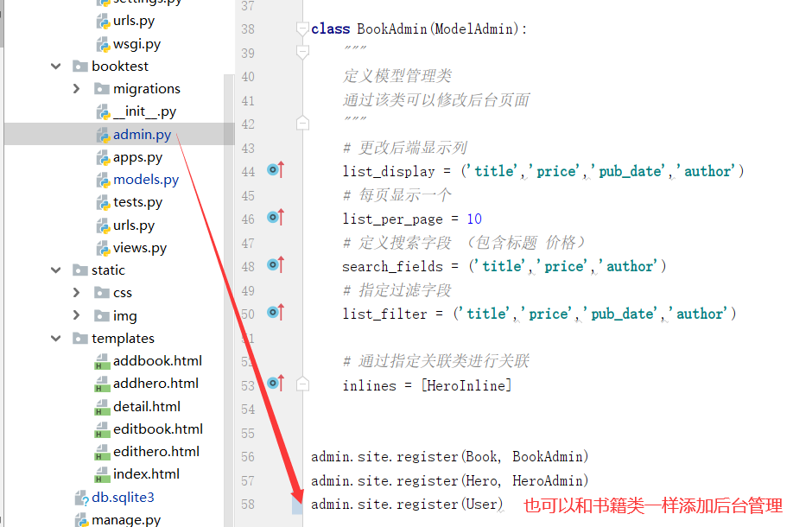Collapse the booktest folder

tap(56, 67)
